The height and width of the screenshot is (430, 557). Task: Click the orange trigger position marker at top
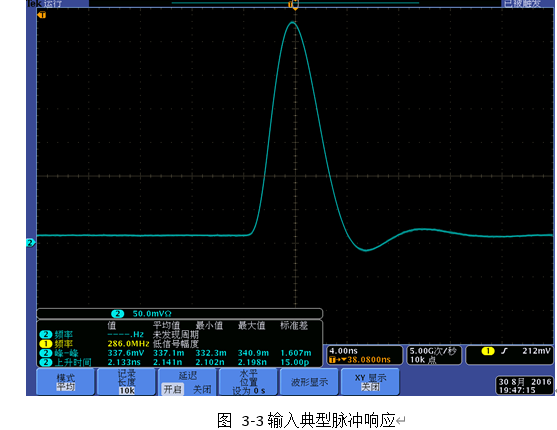tap(294, 5)
